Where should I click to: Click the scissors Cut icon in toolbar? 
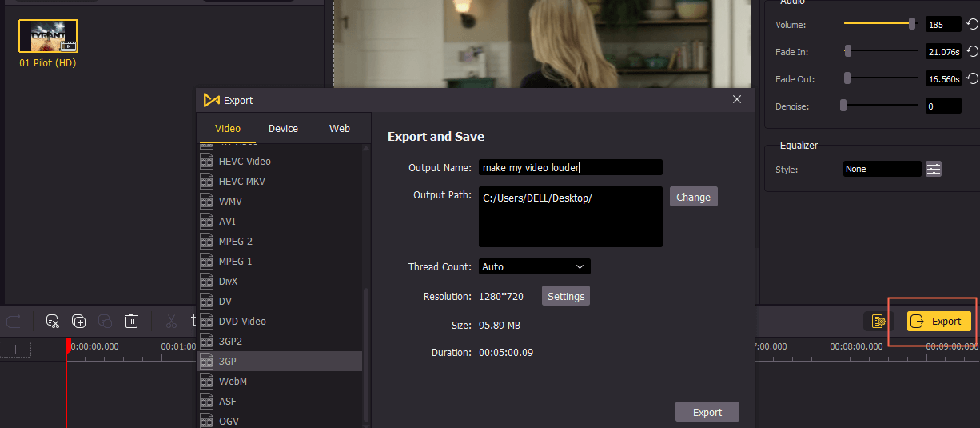tap(171, 322)
